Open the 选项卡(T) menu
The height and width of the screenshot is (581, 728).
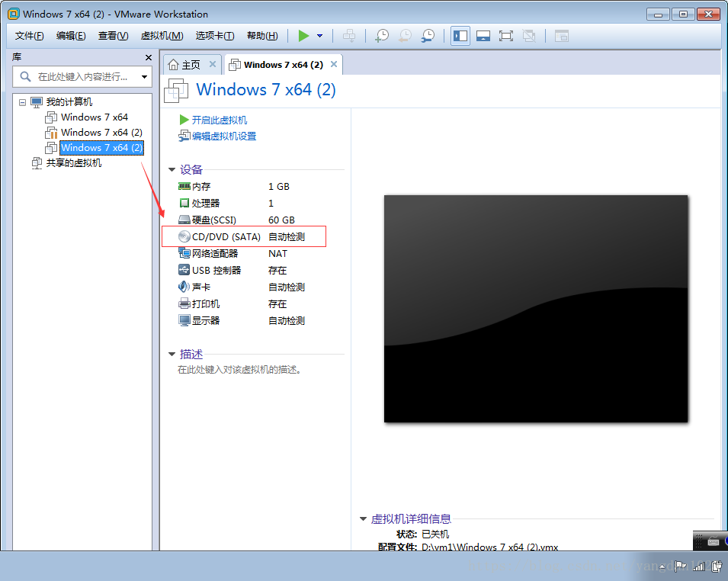click(x=214, y=36)
